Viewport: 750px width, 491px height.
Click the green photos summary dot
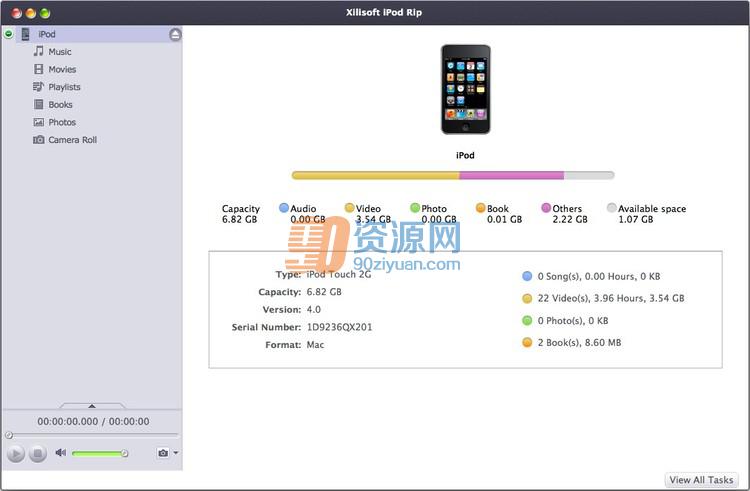527,320
